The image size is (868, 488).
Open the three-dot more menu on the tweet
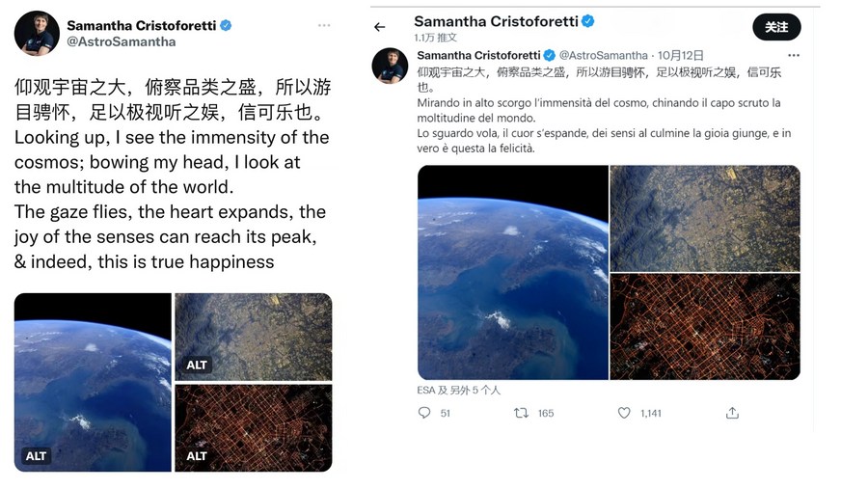(x=794, y=56)
